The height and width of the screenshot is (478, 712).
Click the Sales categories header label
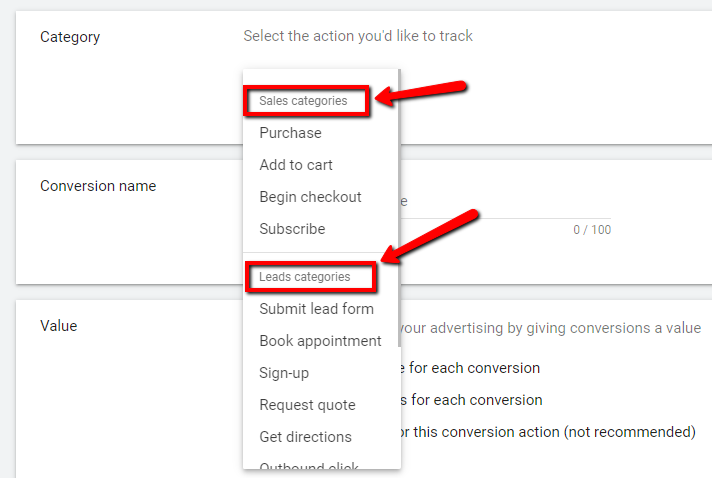tap(303, 101)
